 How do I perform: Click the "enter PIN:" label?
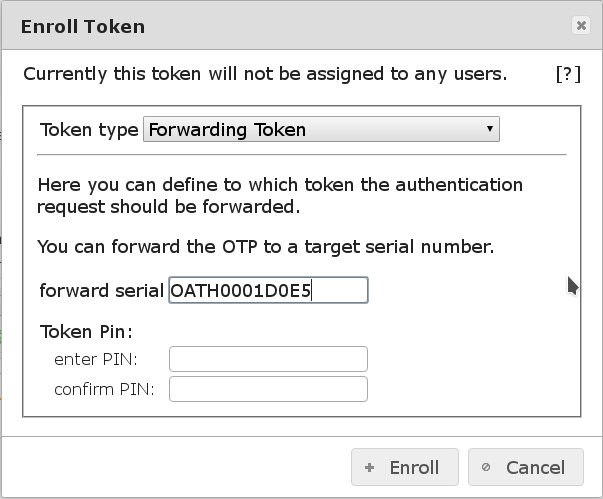96,359
